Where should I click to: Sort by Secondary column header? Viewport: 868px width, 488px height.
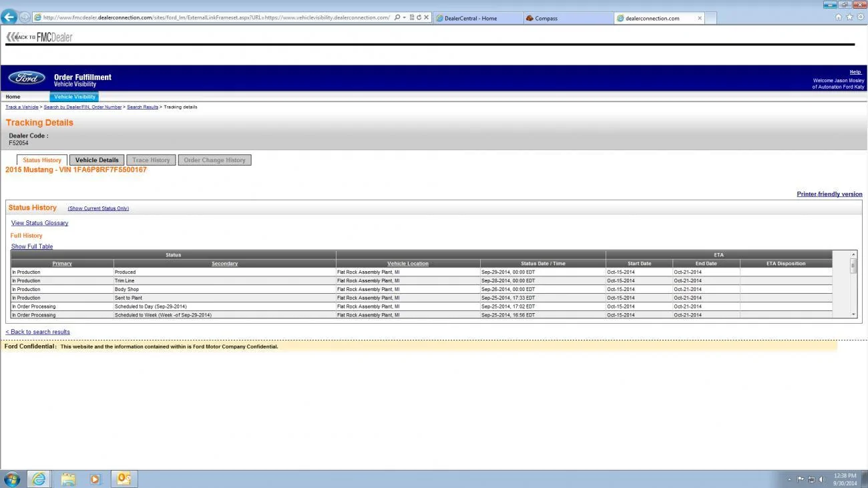224,264
